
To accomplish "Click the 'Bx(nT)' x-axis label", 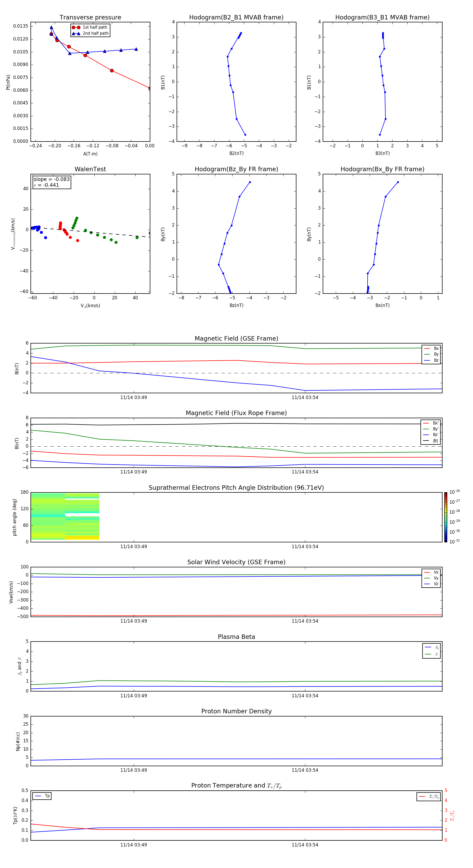I will [x=382, y=305].
